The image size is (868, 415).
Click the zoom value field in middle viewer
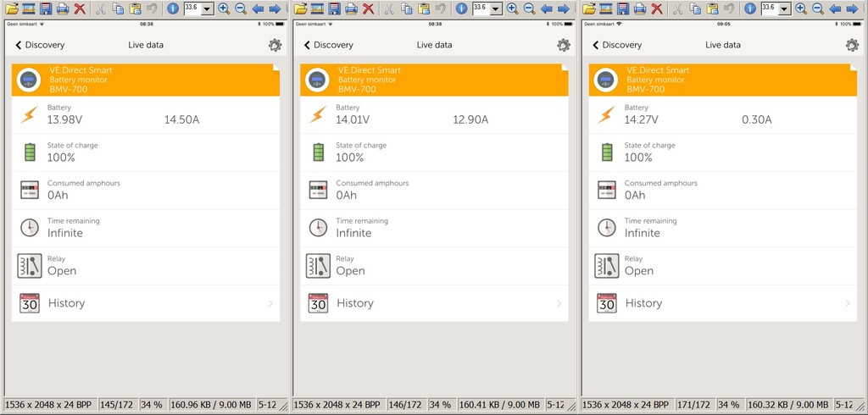point(481,8)
